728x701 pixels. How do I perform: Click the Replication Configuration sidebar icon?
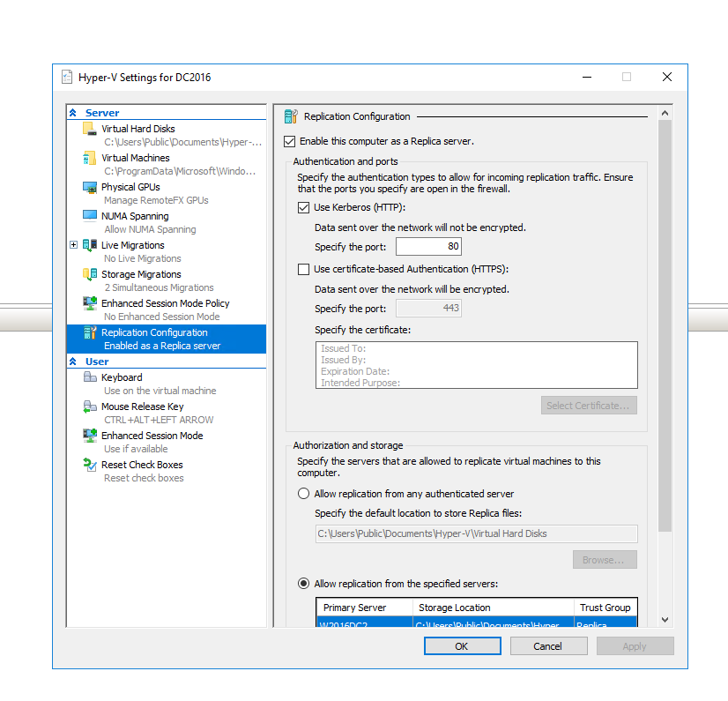pos(90,332)
